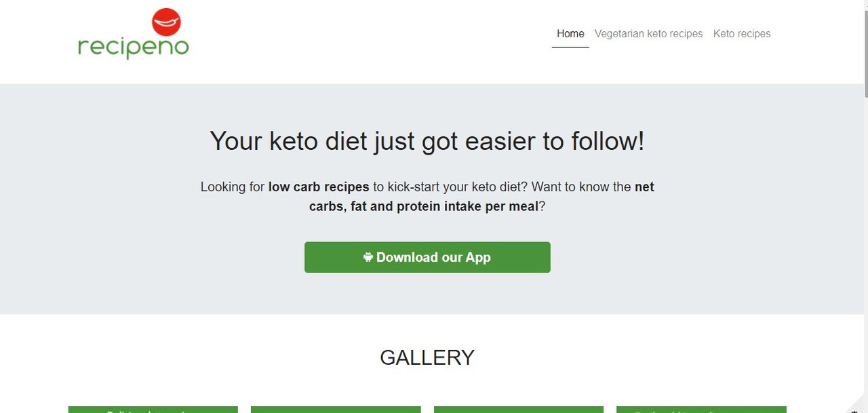Open the first gallery card on the left
The image size is (868, 413).
[153, 410]
